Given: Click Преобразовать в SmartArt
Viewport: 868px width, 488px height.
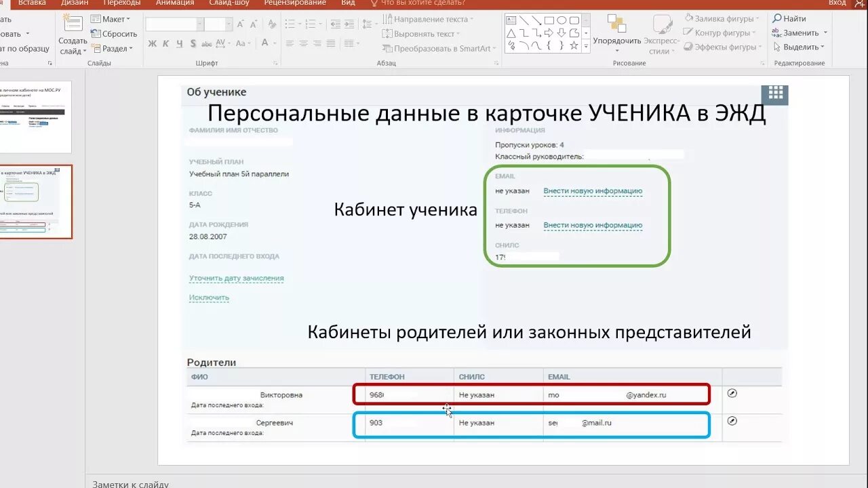Looking at the screenshot, I should (439, 48).
